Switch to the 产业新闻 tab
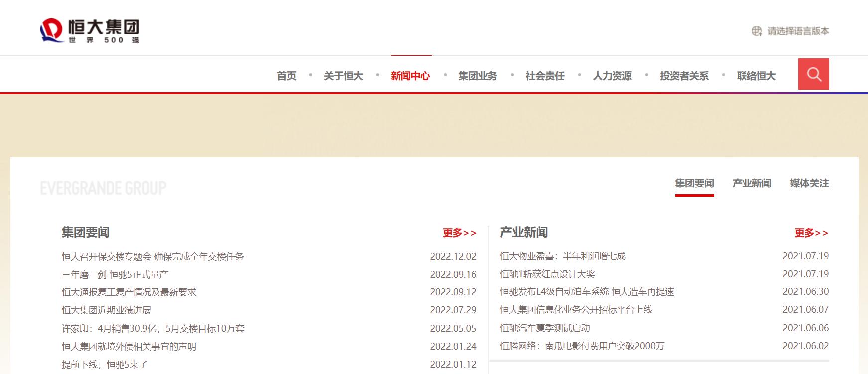The height and width of the screenshot is (374, 868). click(x=751, y=184)
